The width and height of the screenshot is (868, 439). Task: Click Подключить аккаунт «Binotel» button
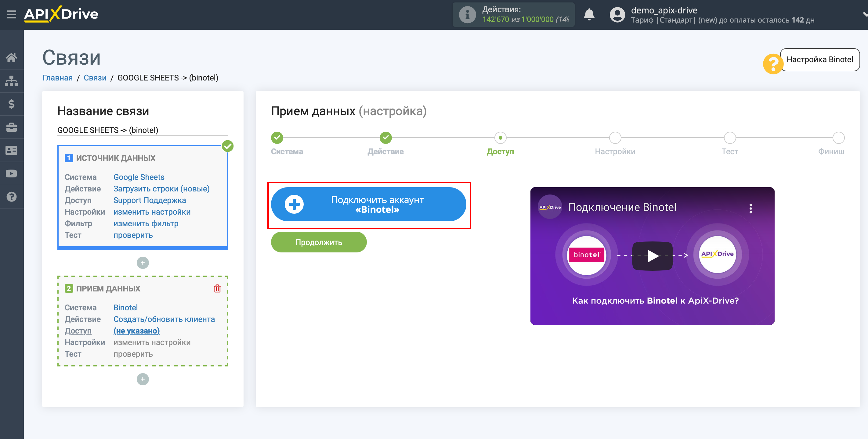tap(368, 204)
